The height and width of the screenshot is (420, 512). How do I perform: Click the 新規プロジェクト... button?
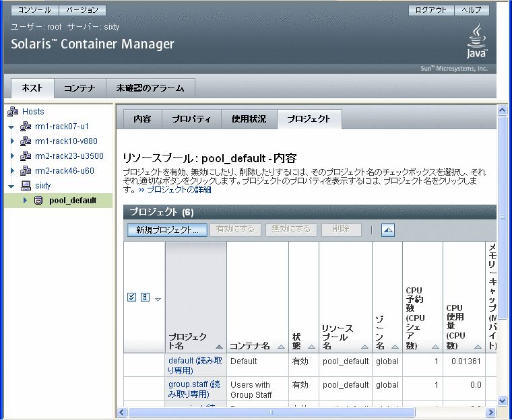pyautogui.click(x=167, y=230)
